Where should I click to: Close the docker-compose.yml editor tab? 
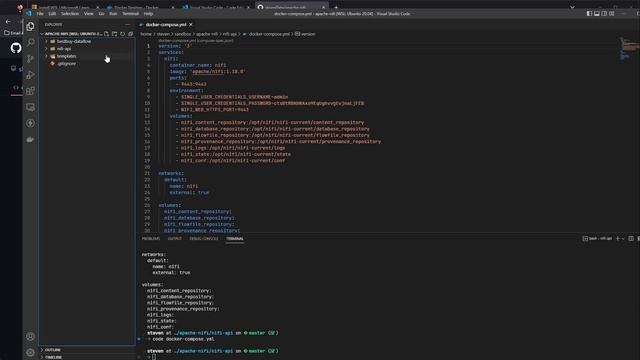191,24
